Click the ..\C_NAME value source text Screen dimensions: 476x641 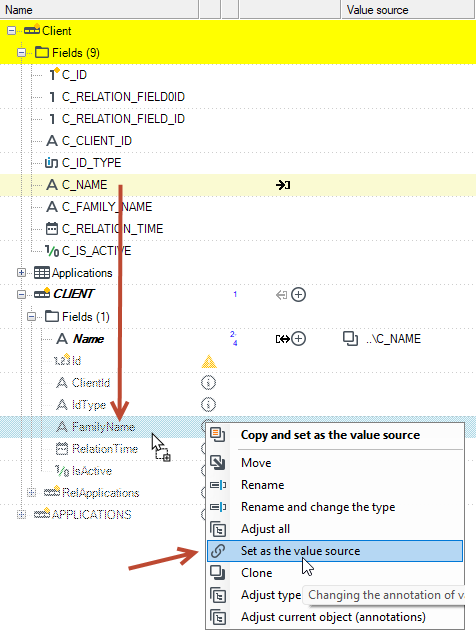point(393,339)
